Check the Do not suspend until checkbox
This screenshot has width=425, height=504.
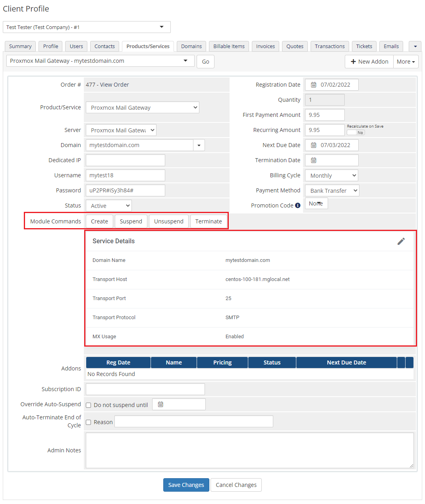point(89,405)
